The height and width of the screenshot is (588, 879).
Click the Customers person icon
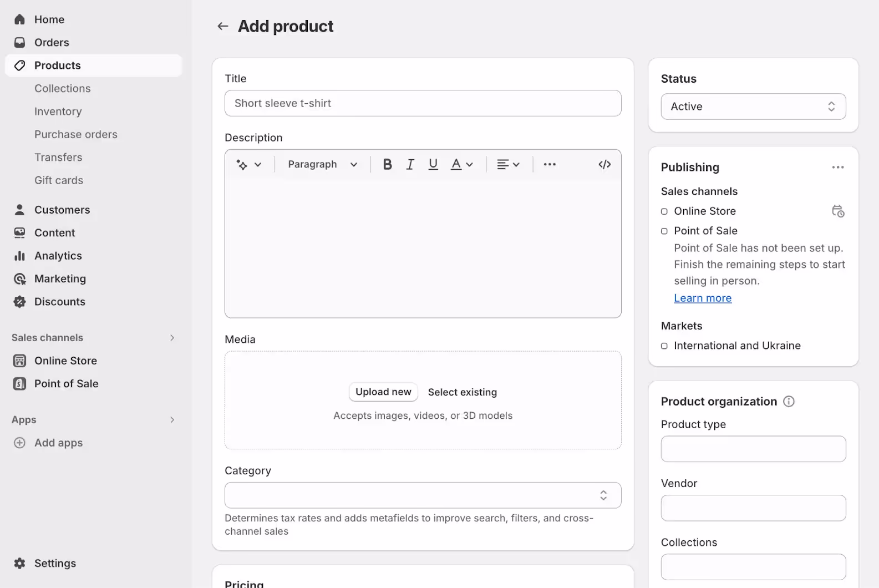point(19,210)
